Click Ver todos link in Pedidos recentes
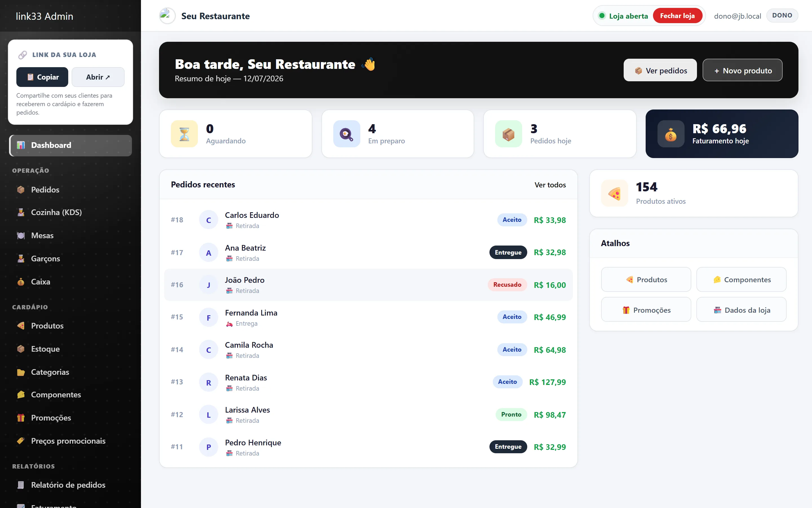Screen dimensions: 812x508 550,185
